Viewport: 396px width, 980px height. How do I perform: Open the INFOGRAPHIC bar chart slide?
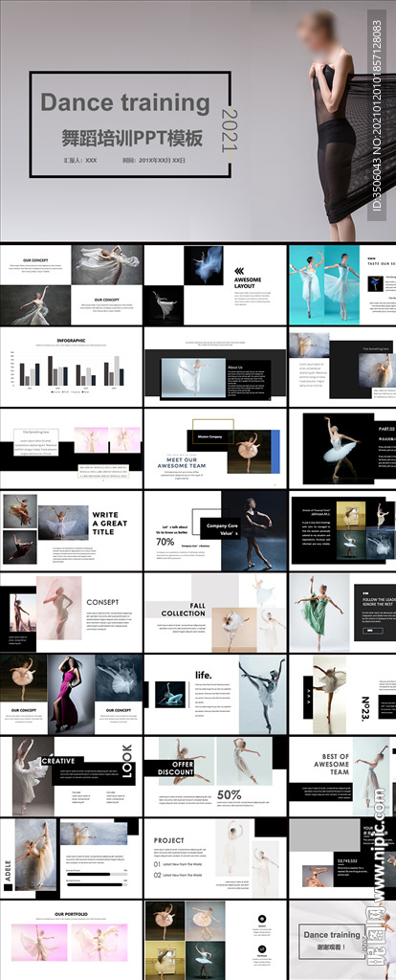click(x=71, y=367)
